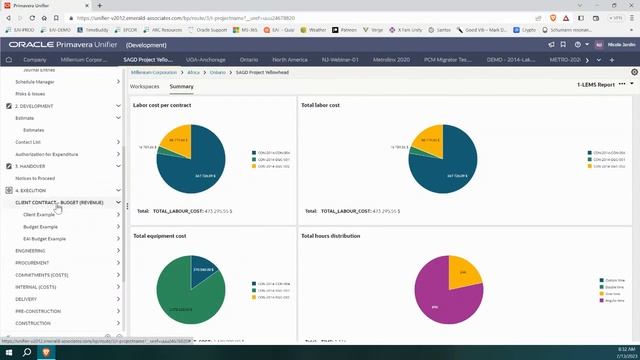Click the sidebar splitter handle
The height and width of the screenshot is (360, 640).
point(127,206)
